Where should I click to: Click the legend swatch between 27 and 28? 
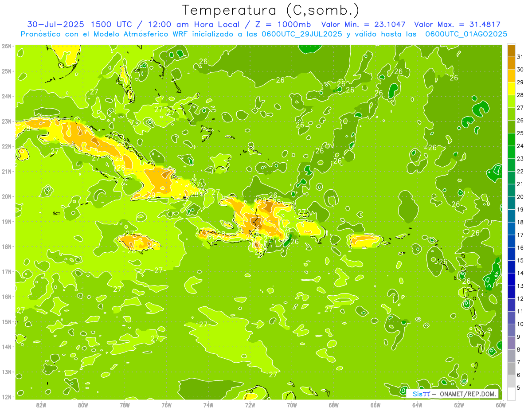[511, 101]
